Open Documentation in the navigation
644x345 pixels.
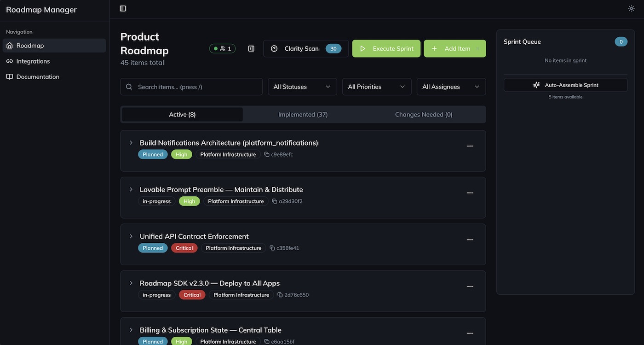pos(54,77)
